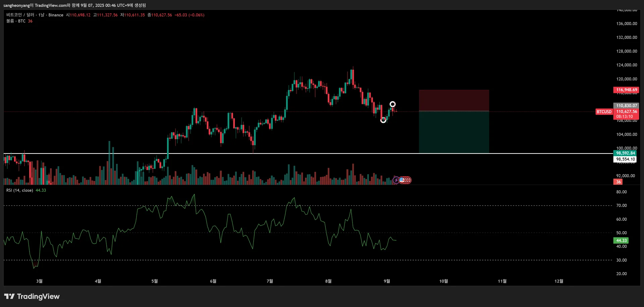Image resolution: width=644 pixels, height=307 pixels.
Task: Click the 8월 label on the time axis
Action: [328, 281]
